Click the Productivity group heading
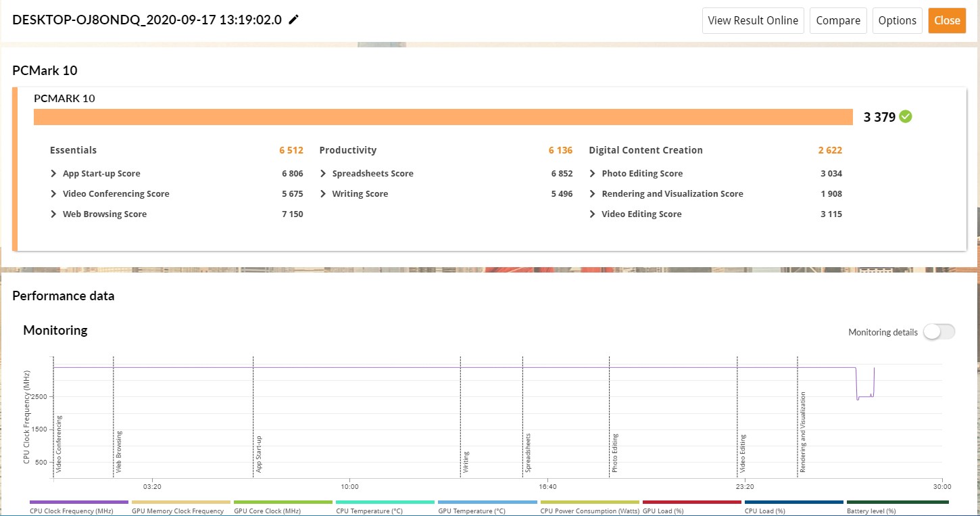Screen dimensions: 980x516 coord(348,150)
